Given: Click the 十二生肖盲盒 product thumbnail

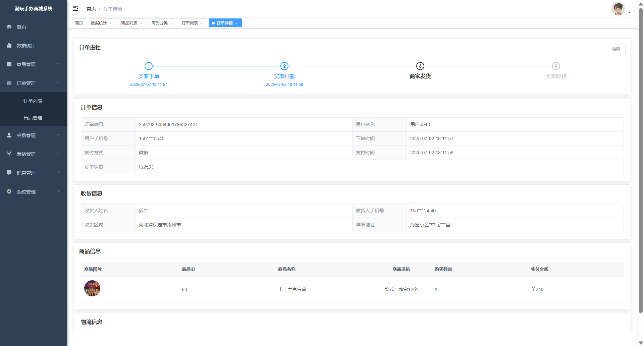Looking at the screenshot, I should pyautogui.click(x=92, y=289).
